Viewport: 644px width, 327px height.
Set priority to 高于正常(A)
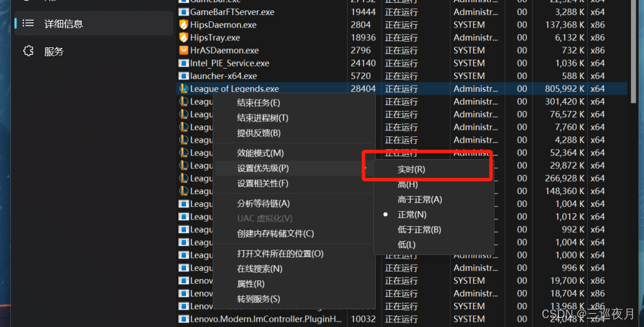click(x=433, y=199)
